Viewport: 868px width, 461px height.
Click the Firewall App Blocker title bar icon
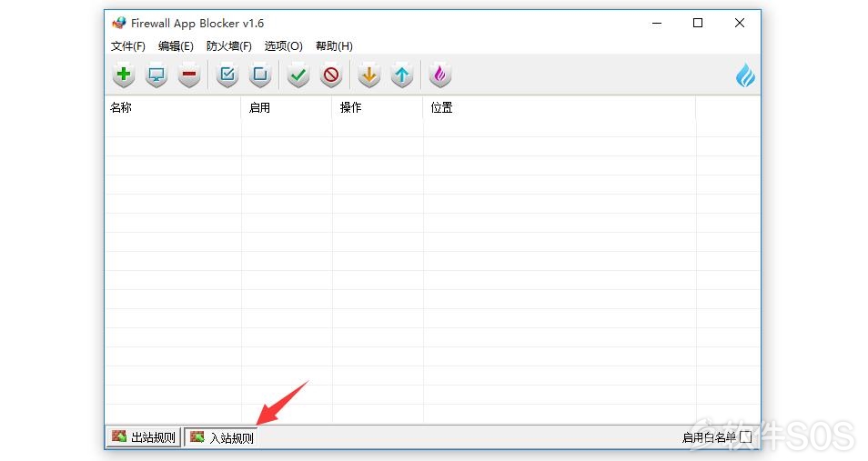119,24
